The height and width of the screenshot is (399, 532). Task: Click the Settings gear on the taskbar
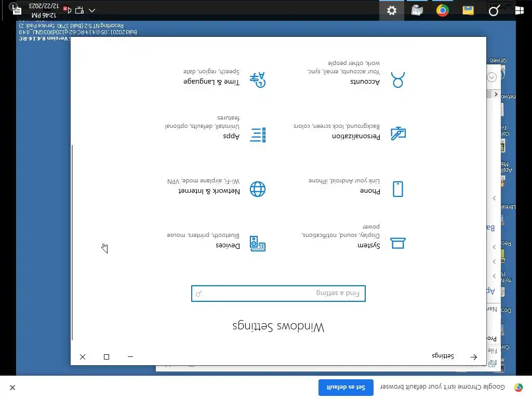[392, 10]
